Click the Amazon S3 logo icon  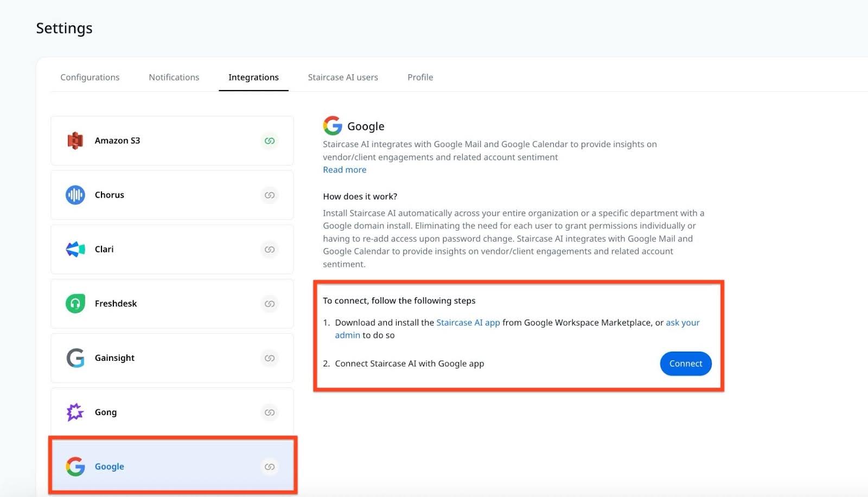[x=75, y=141]
